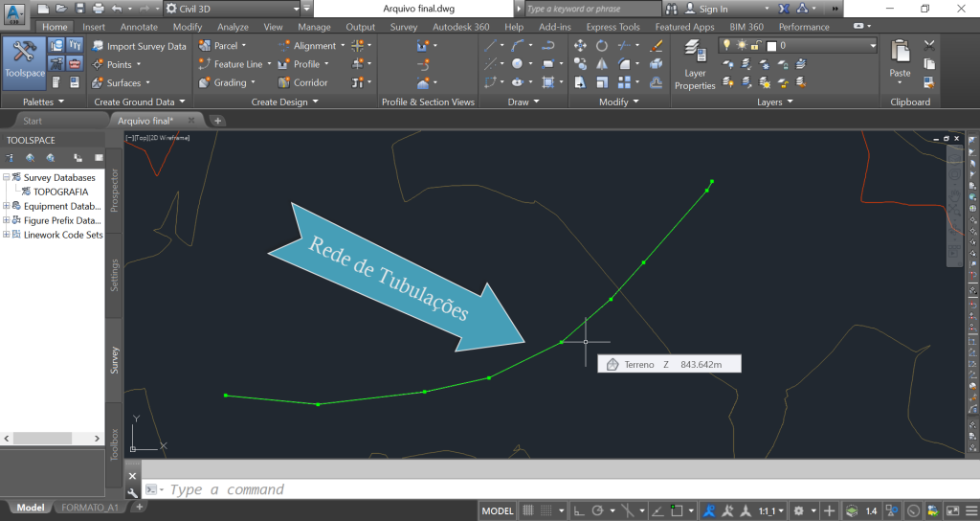
Task: Click the Paste clipboard icon
Action: tap(900, 57)
